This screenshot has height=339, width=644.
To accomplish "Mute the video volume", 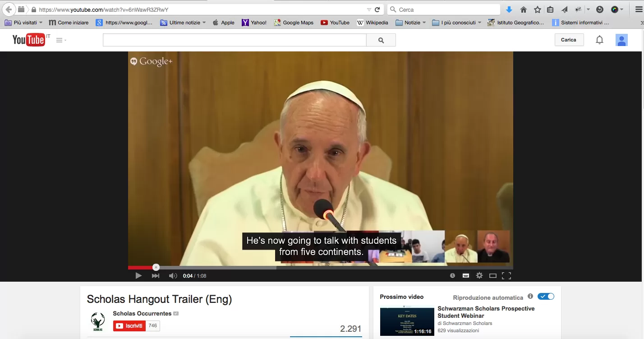I will coord(173,276).
